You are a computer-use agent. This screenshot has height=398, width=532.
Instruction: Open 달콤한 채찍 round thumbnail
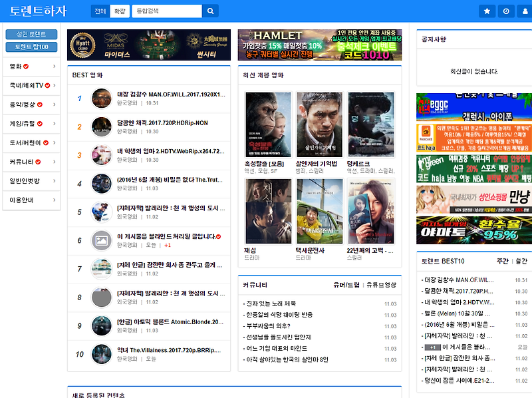click(x=102, y=126)
